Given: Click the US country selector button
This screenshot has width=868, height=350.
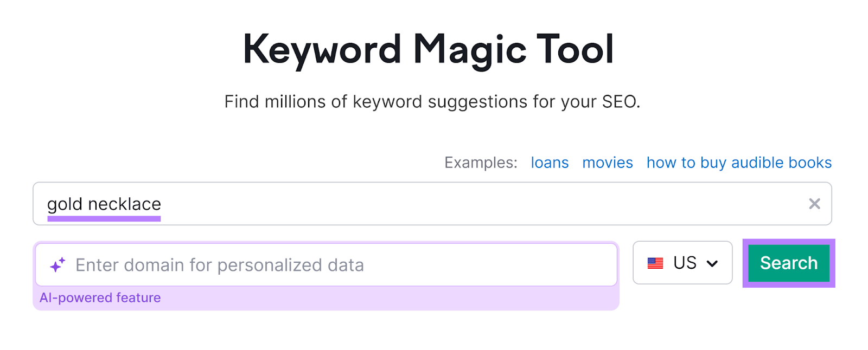Looking at the screenshot, I should (682, 263).
